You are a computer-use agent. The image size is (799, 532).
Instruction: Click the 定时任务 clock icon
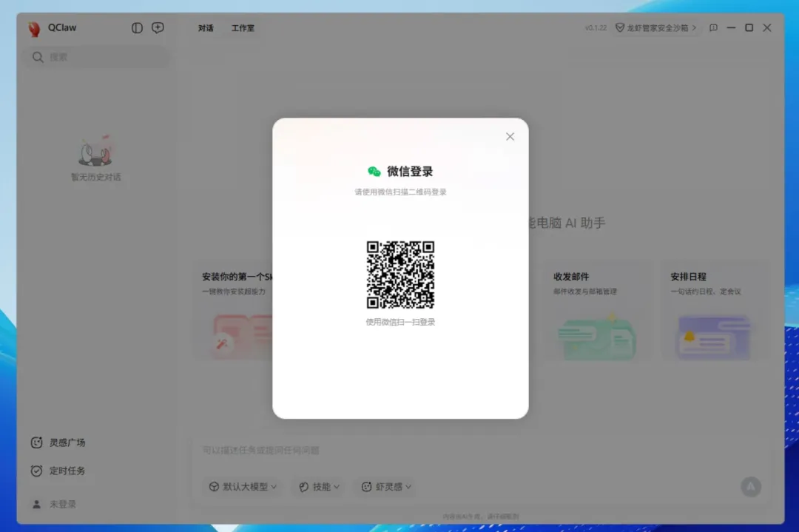click(37, 471)
